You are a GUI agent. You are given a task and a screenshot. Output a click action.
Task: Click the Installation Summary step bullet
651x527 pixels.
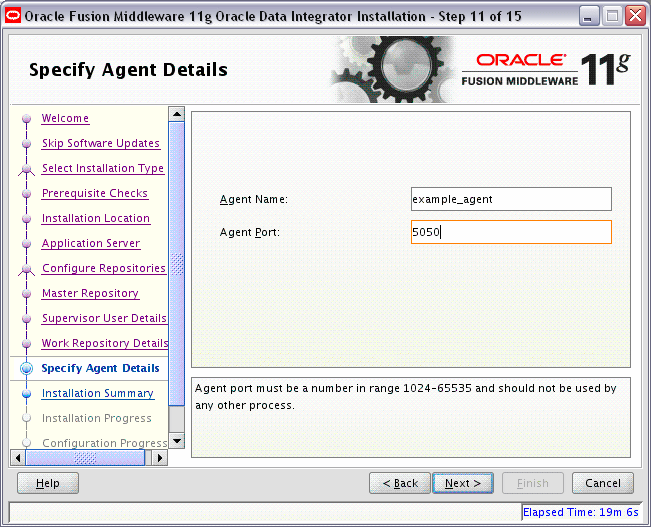[27, 393]
